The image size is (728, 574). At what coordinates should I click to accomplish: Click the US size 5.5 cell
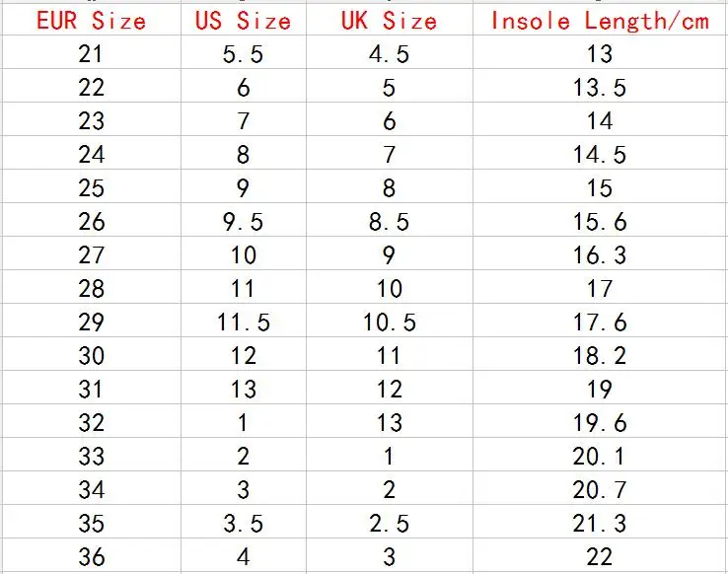(x=244, y=52)
